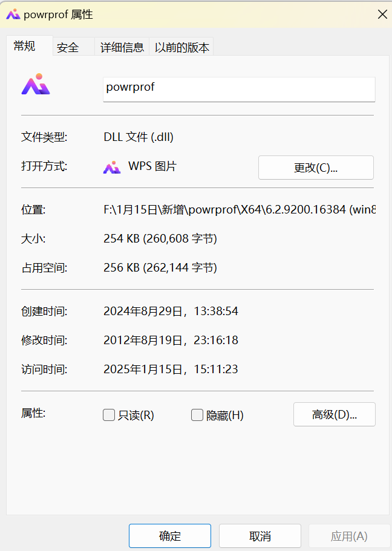392x551 pixels.
Task: Go to the 以前的版本 tab
Action: [181, 47]
